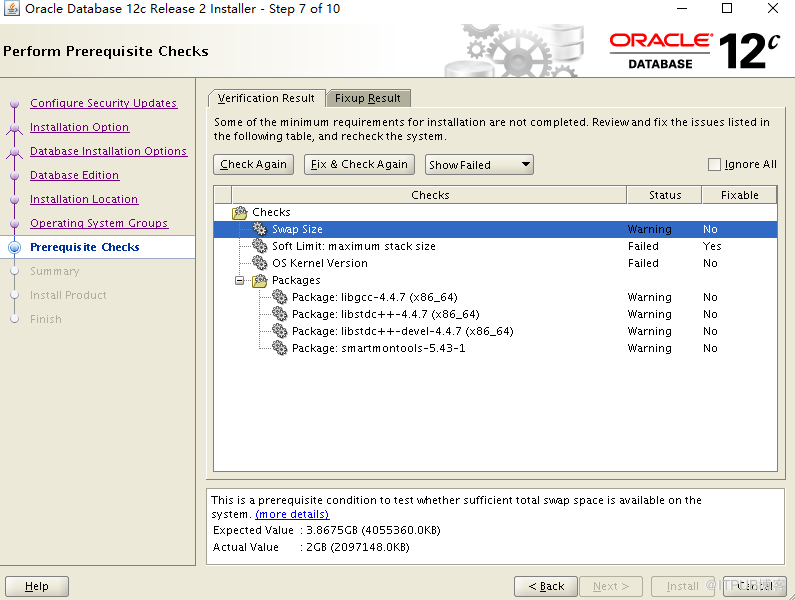Image resolution: width=795 pixels, height=600 pixels.
Task: Select the current Prerequisite Checks step
Action: pos(85,248)
